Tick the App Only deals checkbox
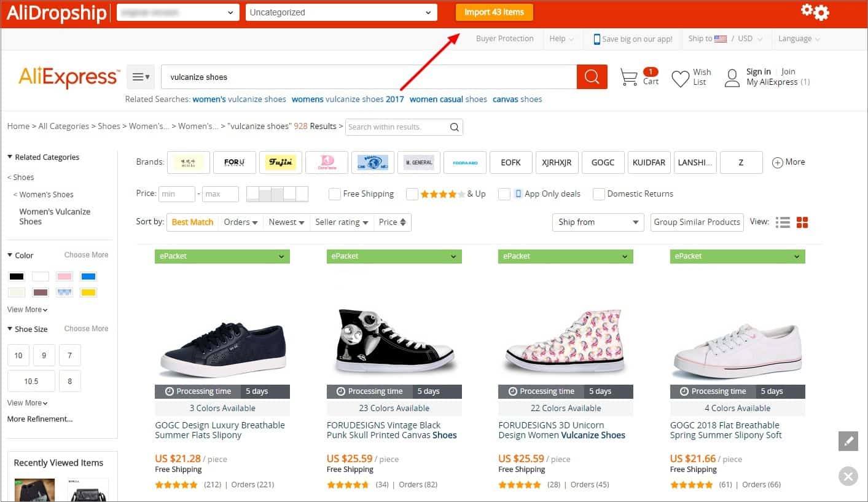This screenshot has height=502, width=868. [x=504, y=194]
